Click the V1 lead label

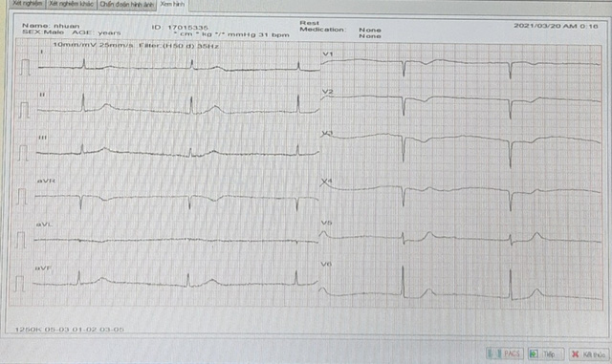pyautogui.click(x=327, y=54)
